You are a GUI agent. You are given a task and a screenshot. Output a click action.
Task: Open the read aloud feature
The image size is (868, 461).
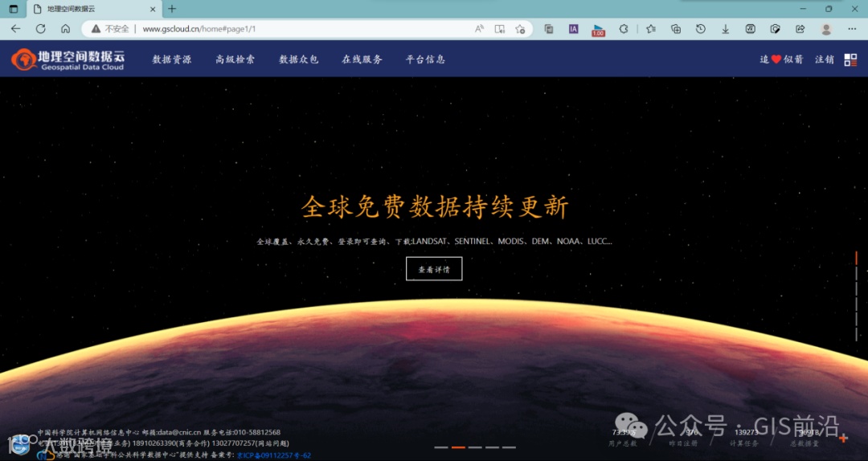[479, 29]
